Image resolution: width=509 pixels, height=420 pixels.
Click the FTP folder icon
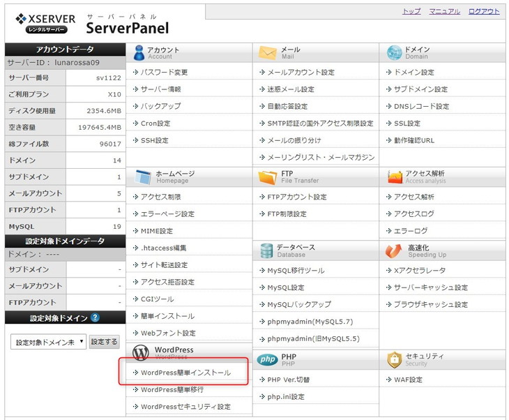[x=268, y=177]
